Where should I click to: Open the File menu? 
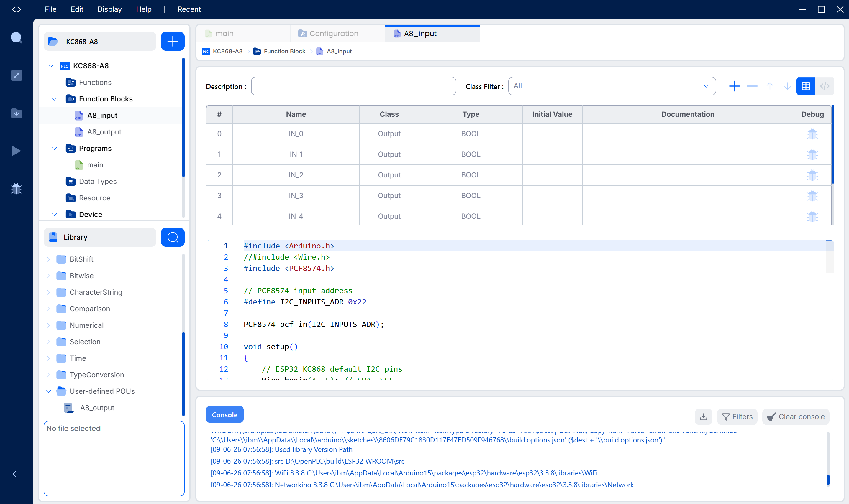coord(51,9)
